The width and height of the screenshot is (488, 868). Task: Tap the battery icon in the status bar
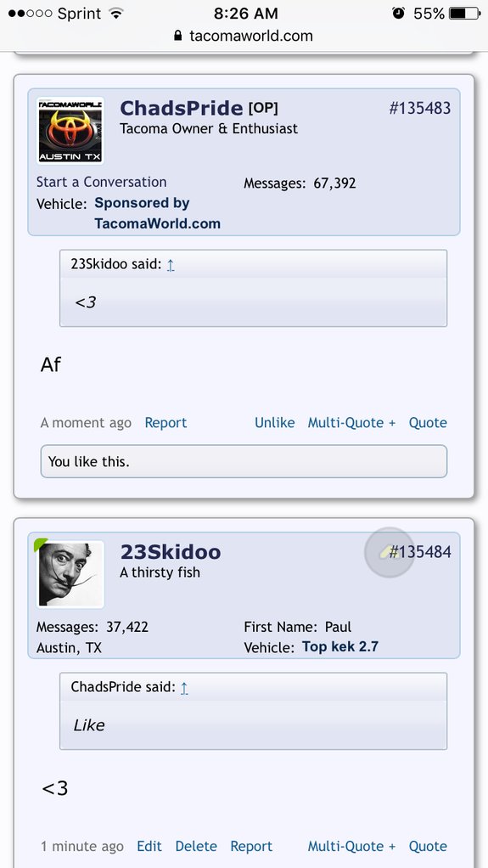[465, 14]
